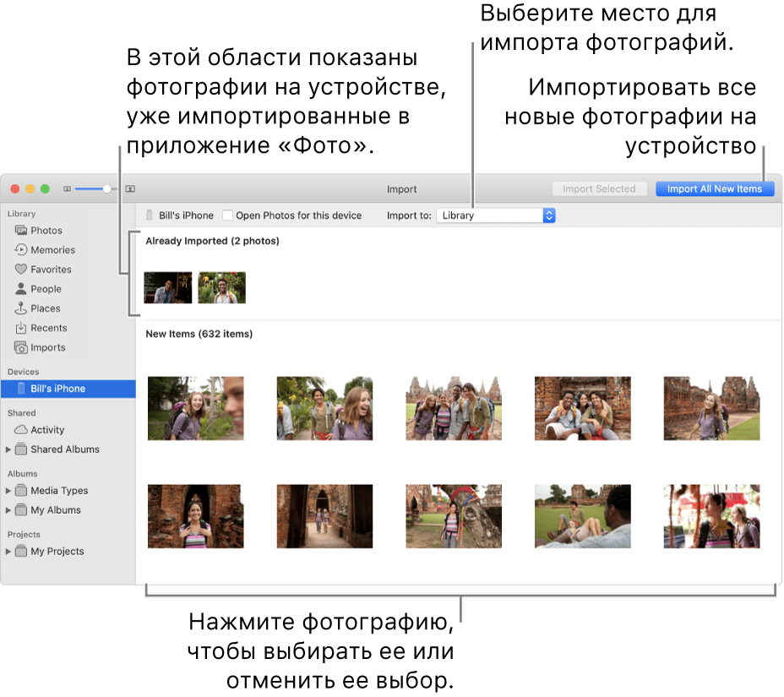Viewport: 784px width, 697px height.
Task: Open the Import to Library dropdown
Action: click(496, 215)
